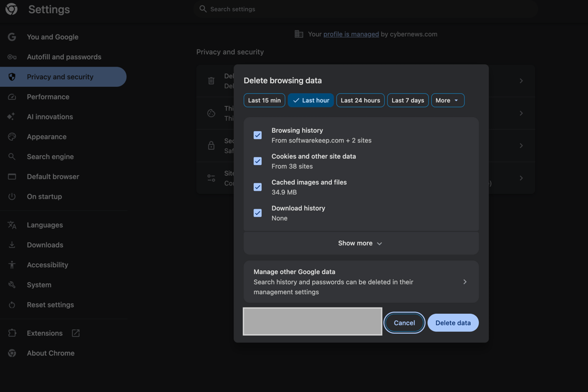Screen dimensions: 588x392
Task: Click the chevron on the Site settings row
Action: [521, 178]
